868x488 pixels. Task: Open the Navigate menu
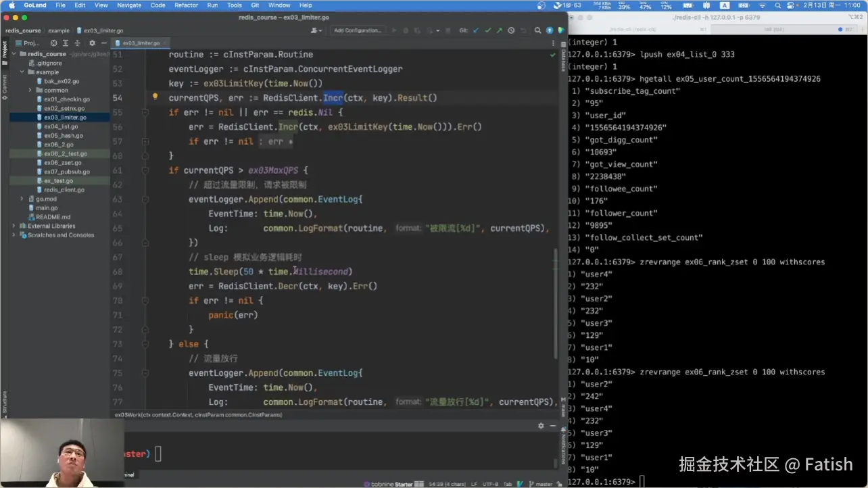(x=129, y=5)
